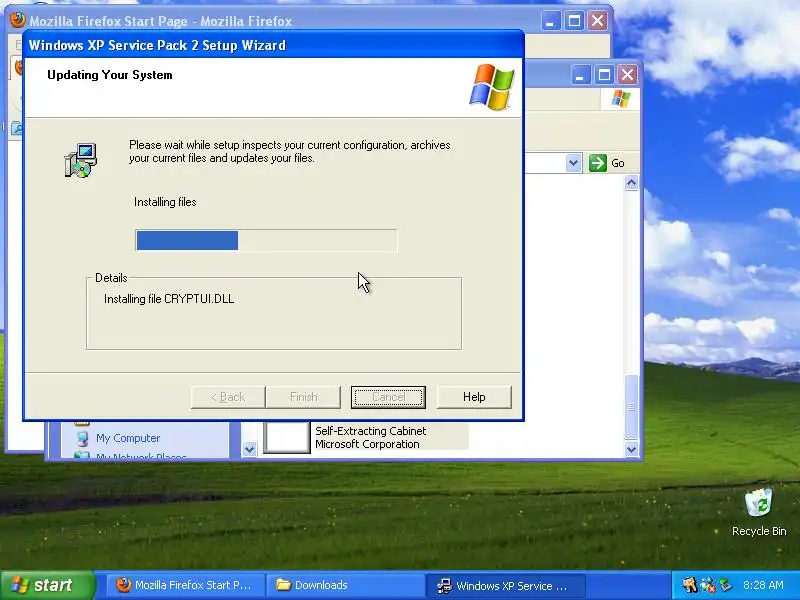Click the Service Pack 2 Setup Wizard title bar
Viewport: 800px width, 600px height.
tap(273, 45)
